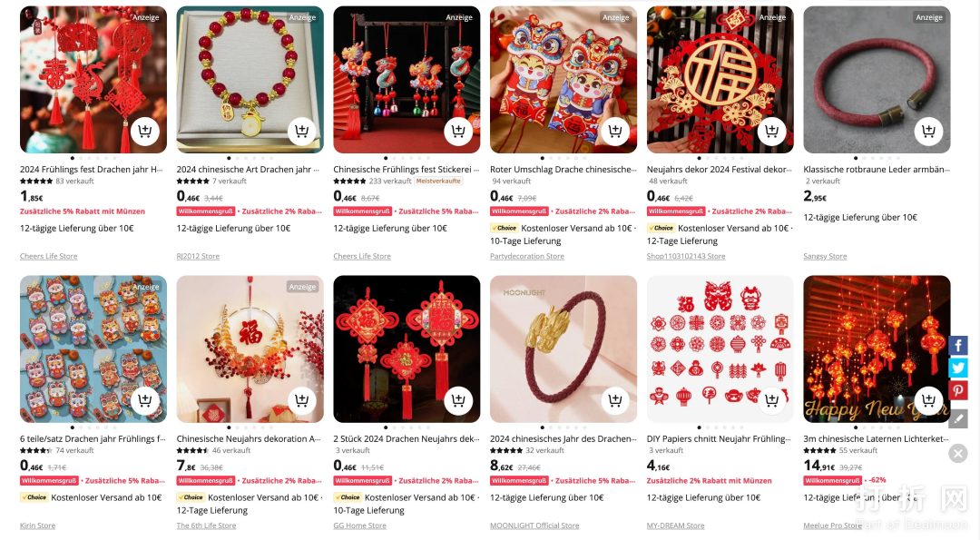
Task: Share page on Twitter
Action: pyautogui.click(x=958, y=368)
